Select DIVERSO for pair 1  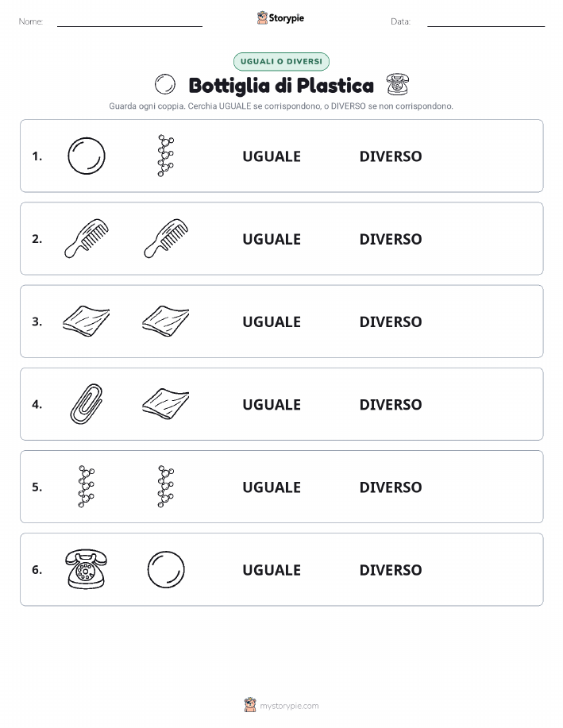pos(391,156)
